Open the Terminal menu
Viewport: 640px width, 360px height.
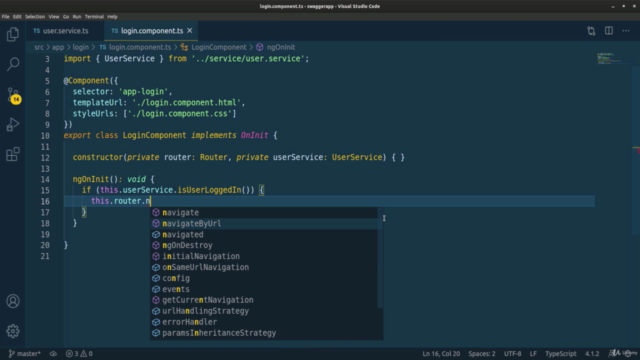(94, 17)
